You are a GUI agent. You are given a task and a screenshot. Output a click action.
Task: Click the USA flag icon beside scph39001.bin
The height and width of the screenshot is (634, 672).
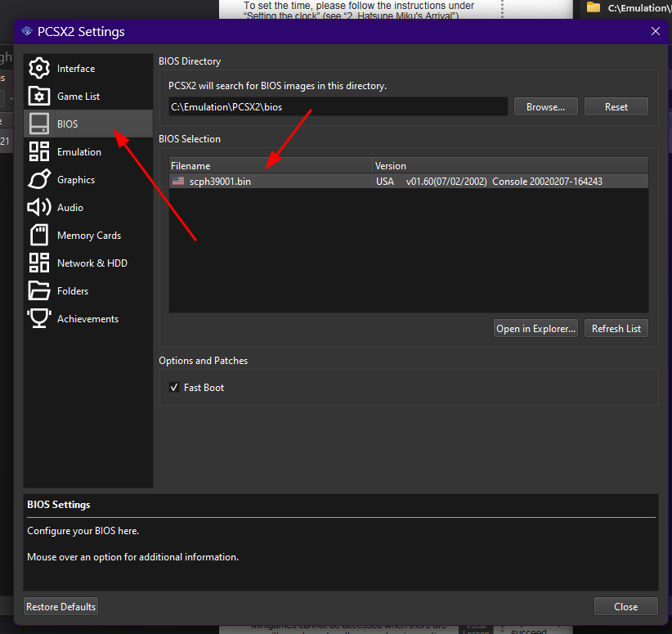point(178,181)
